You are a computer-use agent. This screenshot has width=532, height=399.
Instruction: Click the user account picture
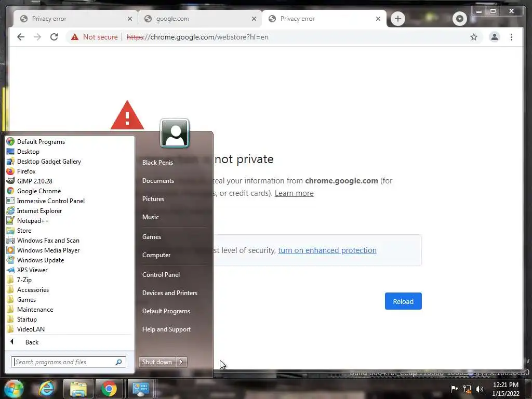point(175,134)
